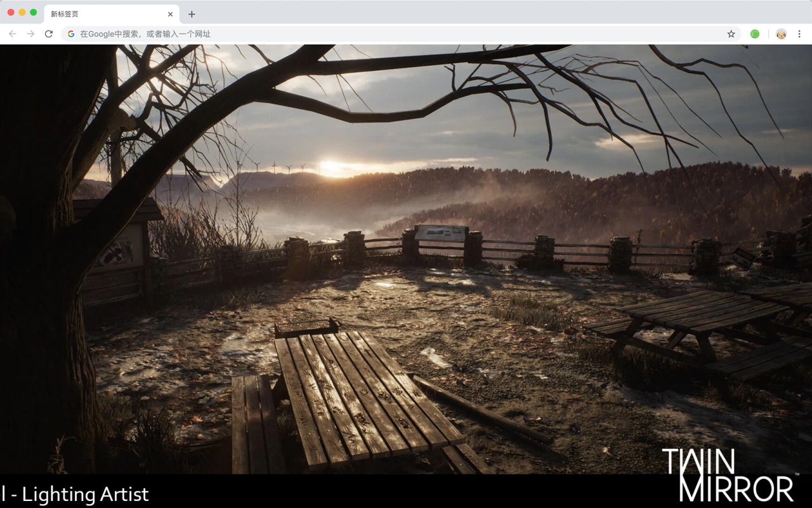Open the user profile avatar
The height and width of the screenshot is (508, 812).
coord(781,34)
